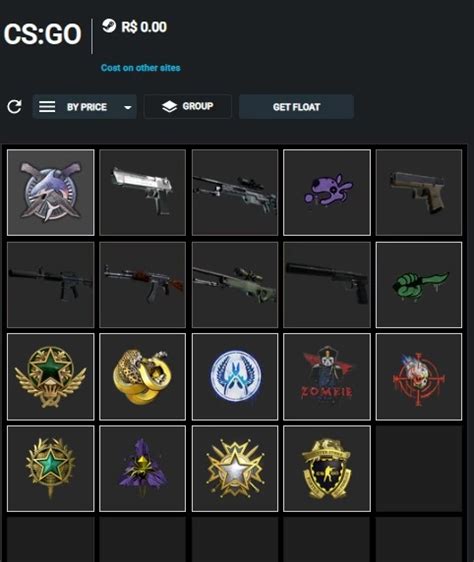Toggle the GROUP items button

pyautogui.click(x=188, y=106)
